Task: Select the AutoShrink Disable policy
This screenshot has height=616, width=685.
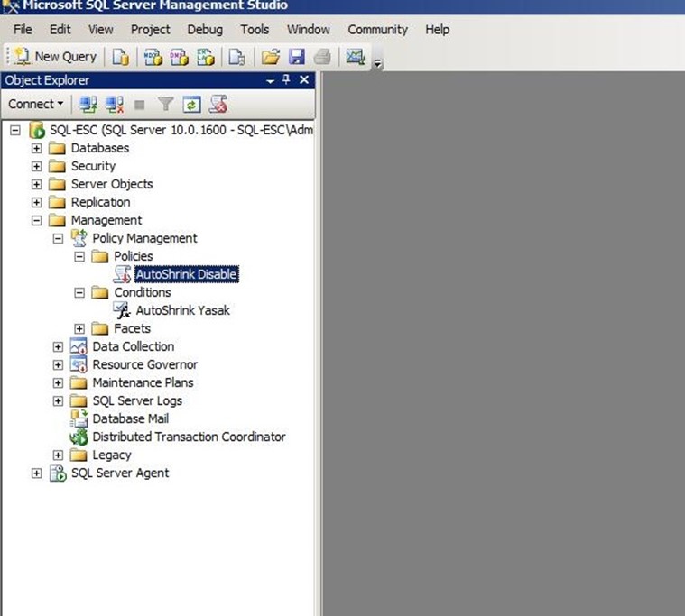Action: point(187,274)
